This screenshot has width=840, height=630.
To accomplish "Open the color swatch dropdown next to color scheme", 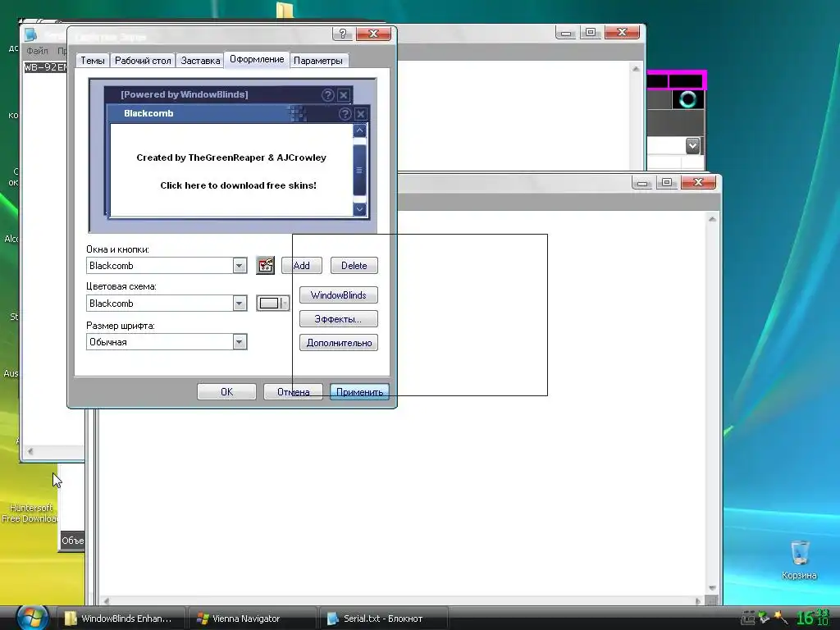I will coord(272,304).
